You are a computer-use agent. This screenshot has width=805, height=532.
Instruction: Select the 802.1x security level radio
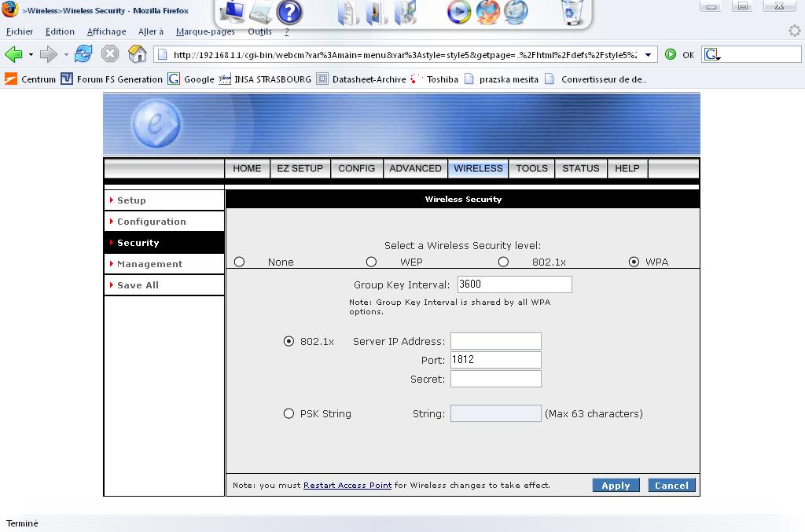503,262
